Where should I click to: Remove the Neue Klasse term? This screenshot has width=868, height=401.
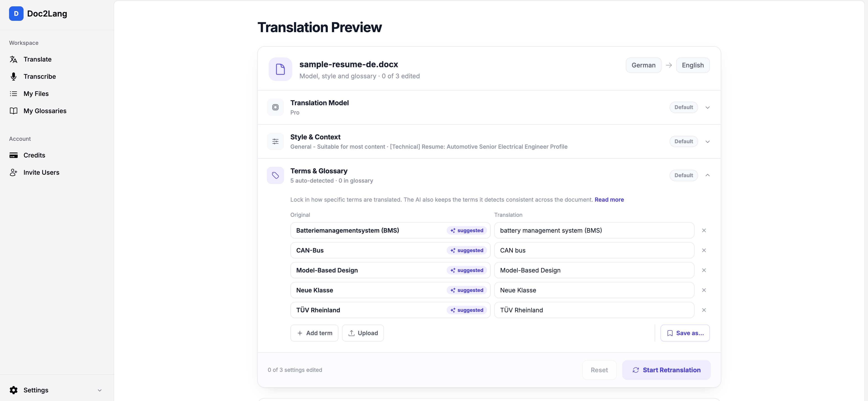click(704, 290)
